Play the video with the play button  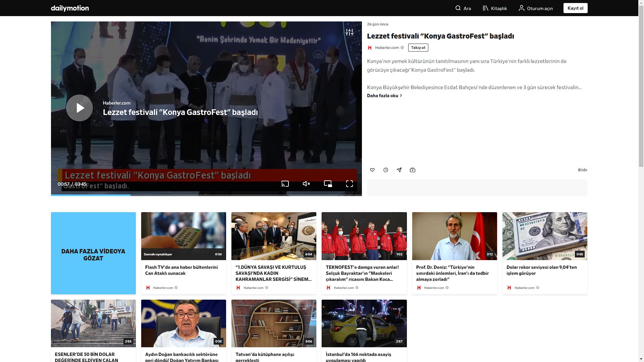coord(79,108)
